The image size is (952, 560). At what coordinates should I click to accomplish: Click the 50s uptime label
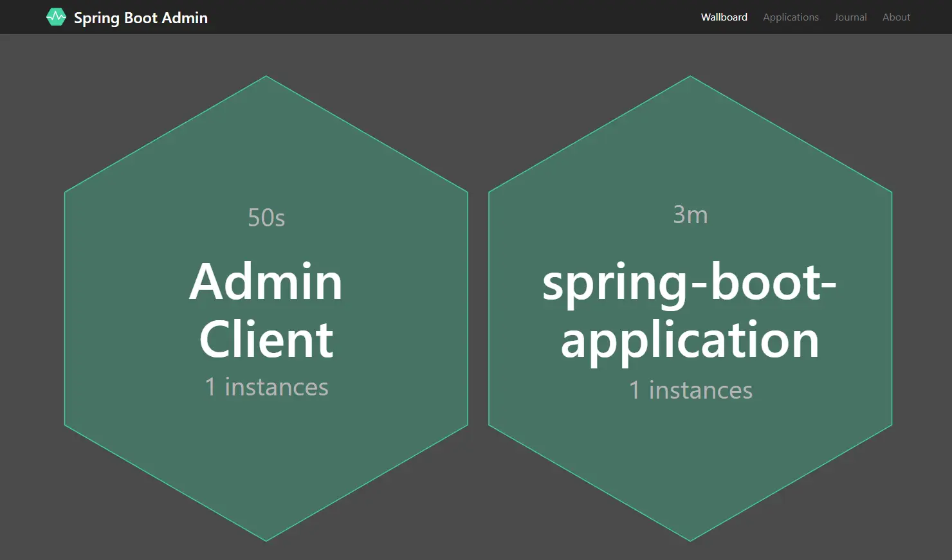(x=266, y=217)
